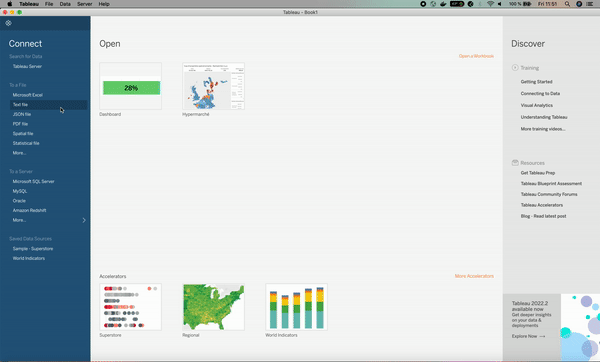
Task: Click the Open a Workbook link
Action: pyautogui.click(x=476, y=56)
